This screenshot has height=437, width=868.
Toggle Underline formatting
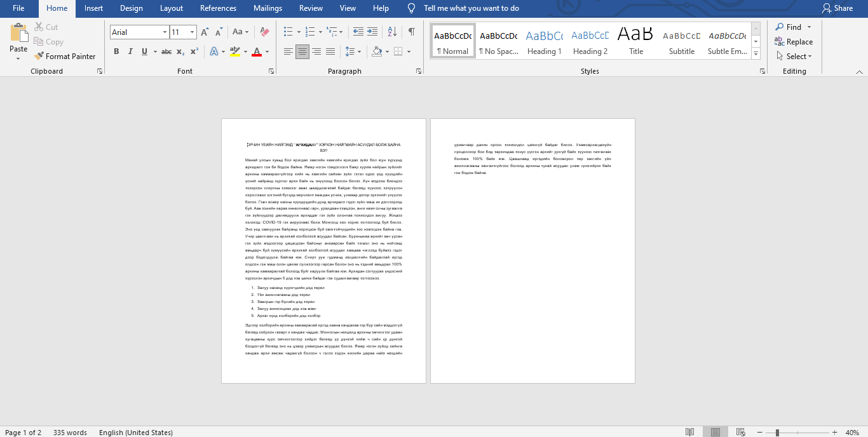[x=144, y=51]
